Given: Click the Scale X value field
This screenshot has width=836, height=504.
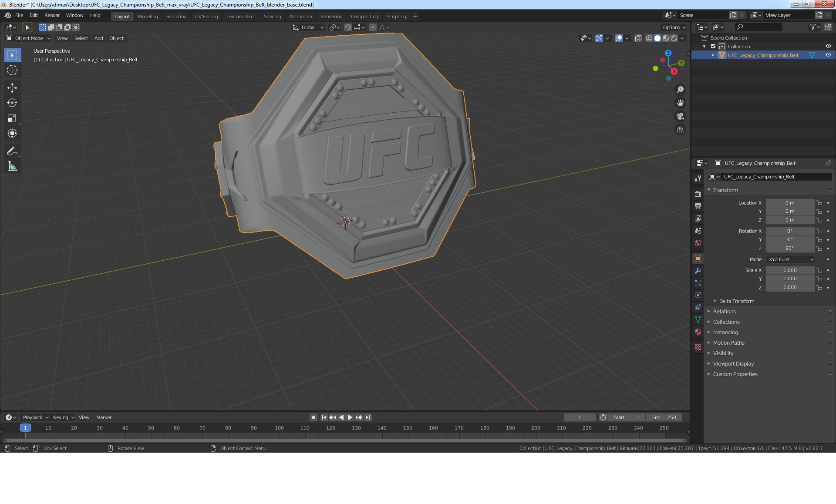Looking at the screenshot, I should click(790, 270).
